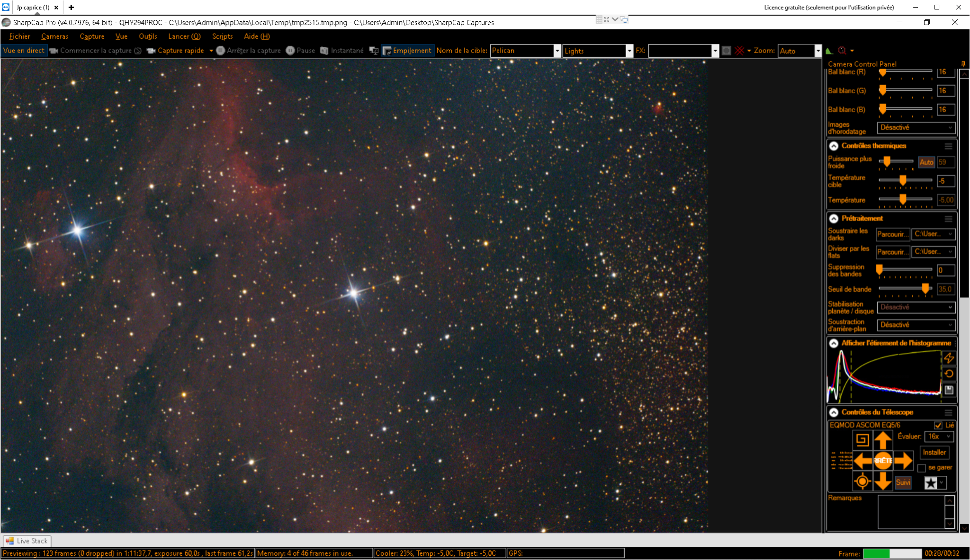The width and height of the screenshot is (970, 560).
Task: Click the telescope crosshair target icon
Action: pos(862,481)
